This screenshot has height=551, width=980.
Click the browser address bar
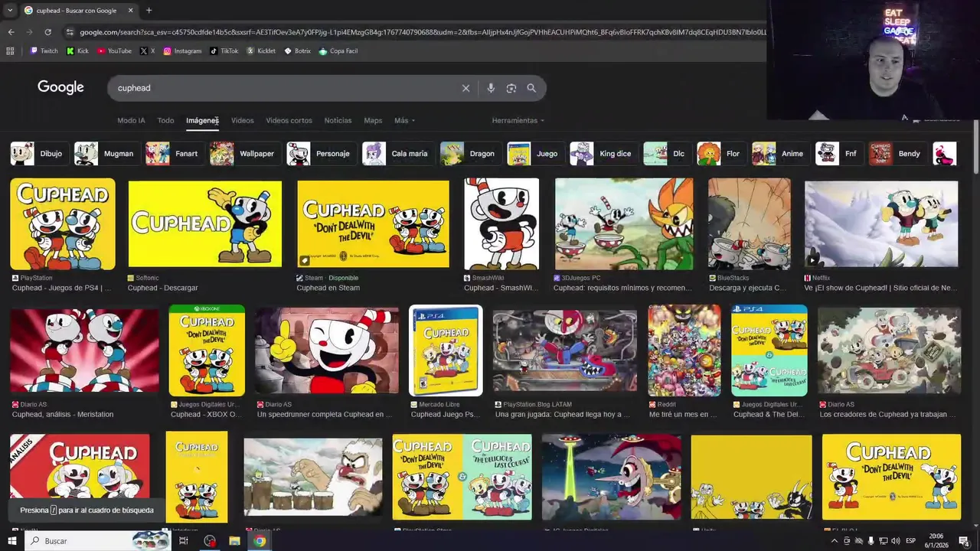[x=421, y=32]
